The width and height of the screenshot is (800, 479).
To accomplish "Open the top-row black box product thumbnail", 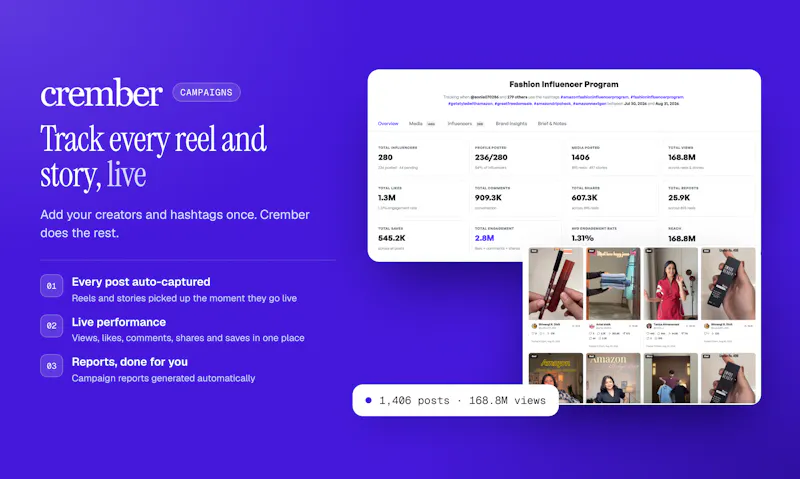I will pyautogui.click(x=728, y=284).
